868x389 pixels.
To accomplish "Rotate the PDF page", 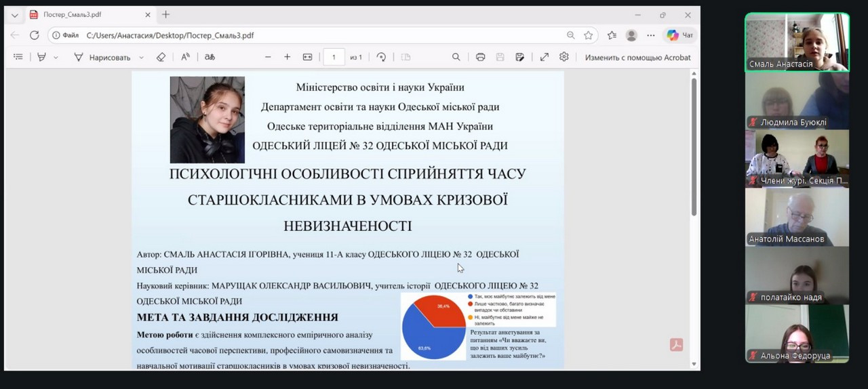I will point(381,58).
